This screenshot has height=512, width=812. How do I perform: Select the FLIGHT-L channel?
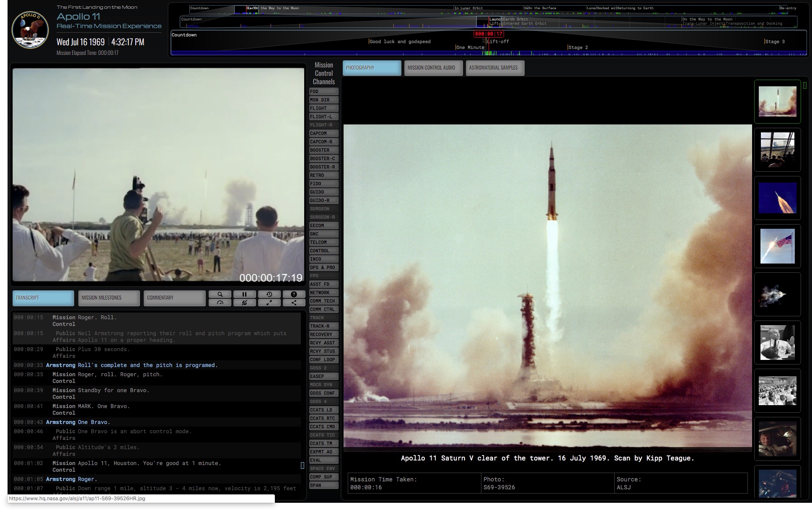click(323, 116)
